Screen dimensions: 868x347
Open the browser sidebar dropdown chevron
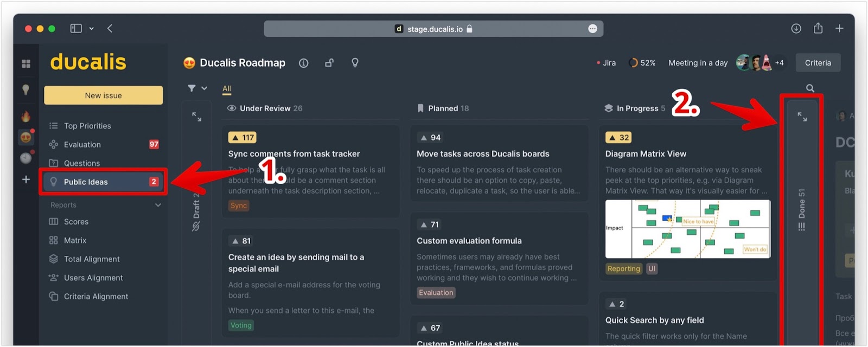91,29
